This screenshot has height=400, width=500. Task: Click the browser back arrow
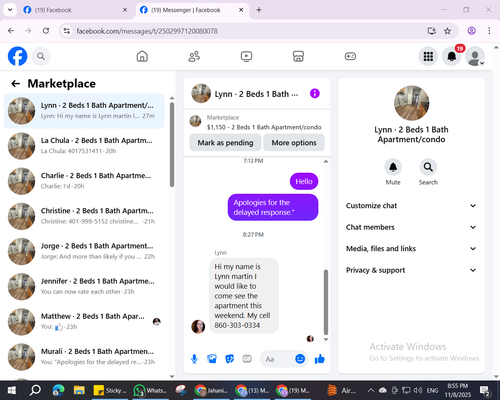pyautogui.click(x=11, y=31)
